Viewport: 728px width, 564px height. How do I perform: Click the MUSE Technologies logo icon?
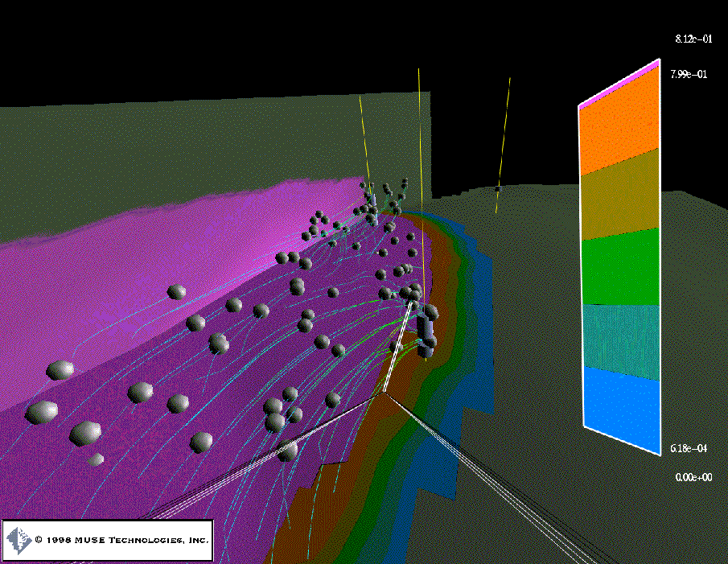(x=19, y=541)
